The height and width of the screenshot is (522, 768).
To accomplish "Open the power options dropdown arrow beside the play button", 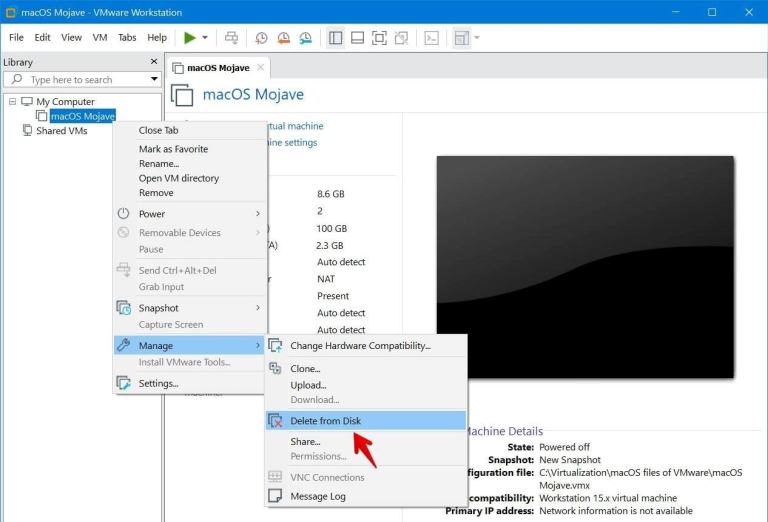I will point(205,38).
